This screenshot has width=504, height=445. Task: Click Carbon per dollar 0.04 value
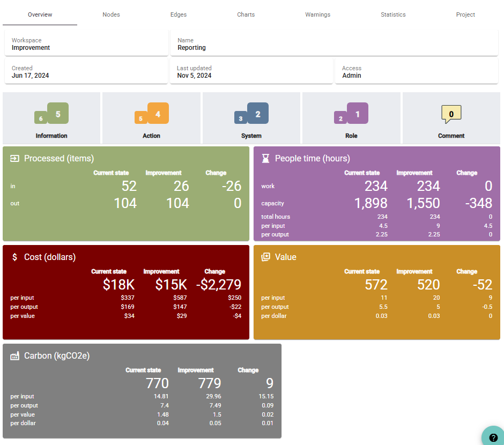pos(162,423)
